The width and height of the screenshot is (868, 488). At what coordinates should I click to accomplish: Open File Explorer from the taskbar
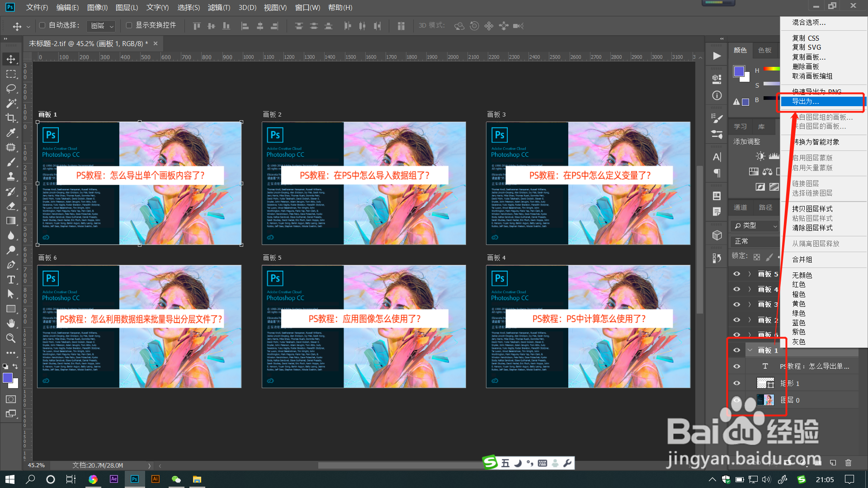coord(197,479)
